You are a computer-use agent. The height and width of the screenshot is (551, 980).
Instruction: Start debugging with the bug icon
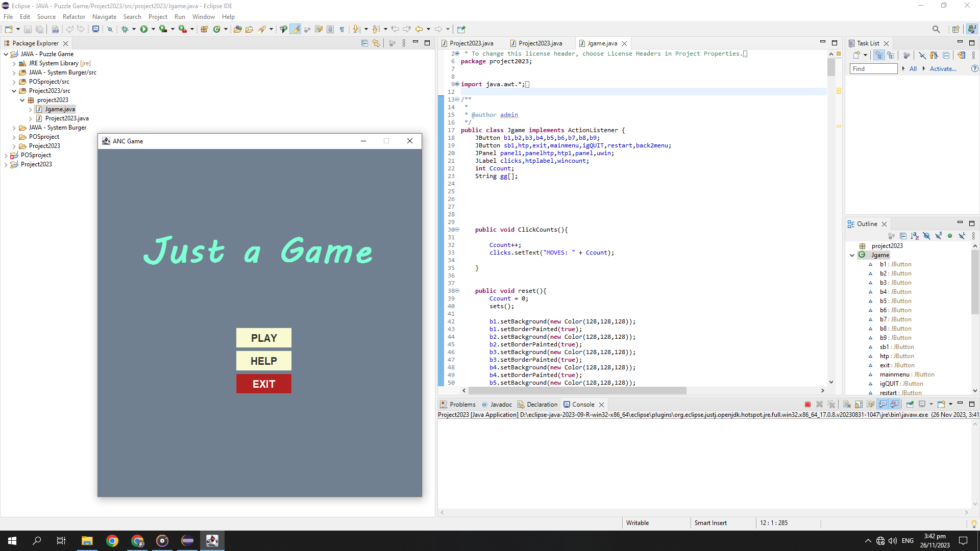pos(125,29)
